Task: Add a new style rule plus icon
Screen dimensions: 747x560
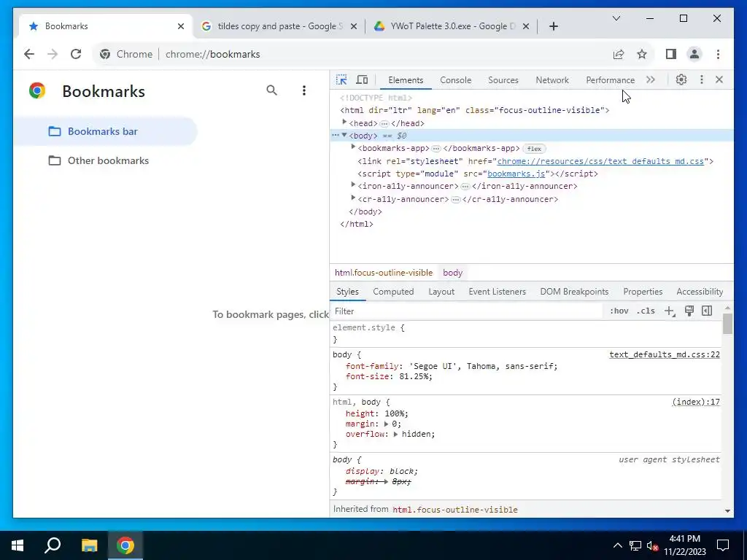Action: click(x=670, y=311)
